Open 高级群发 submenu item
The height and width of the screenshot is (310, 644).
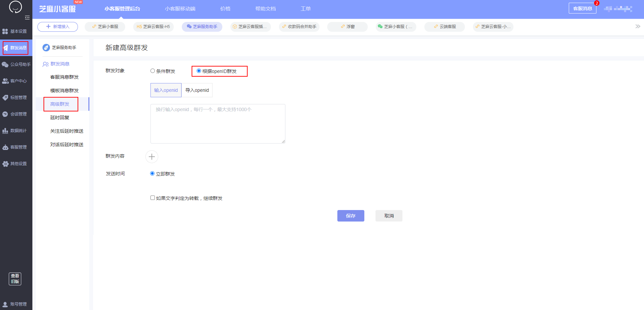pos(60,104)
